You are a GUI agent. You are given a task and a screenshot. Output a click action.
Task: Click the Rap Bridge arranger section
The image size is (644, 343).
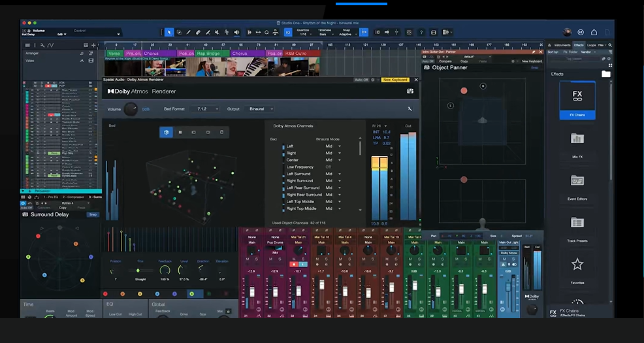tap(213, 54)
